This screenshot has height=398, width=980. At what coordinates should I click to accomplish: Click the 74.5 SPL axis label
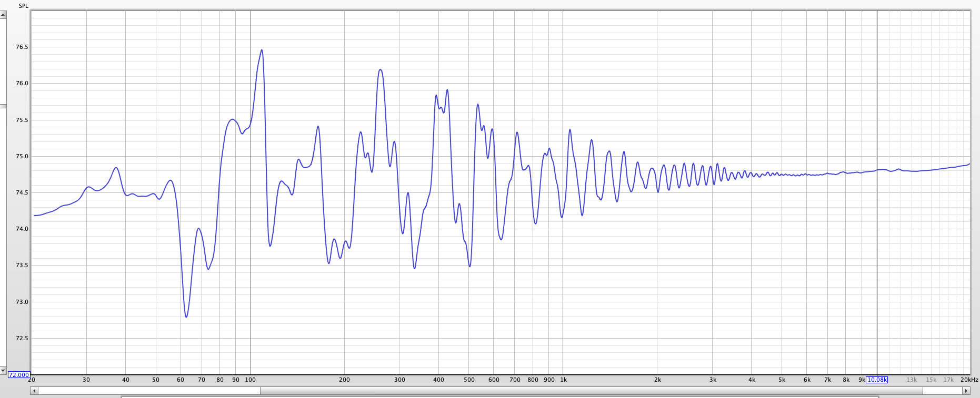[22, 192]
